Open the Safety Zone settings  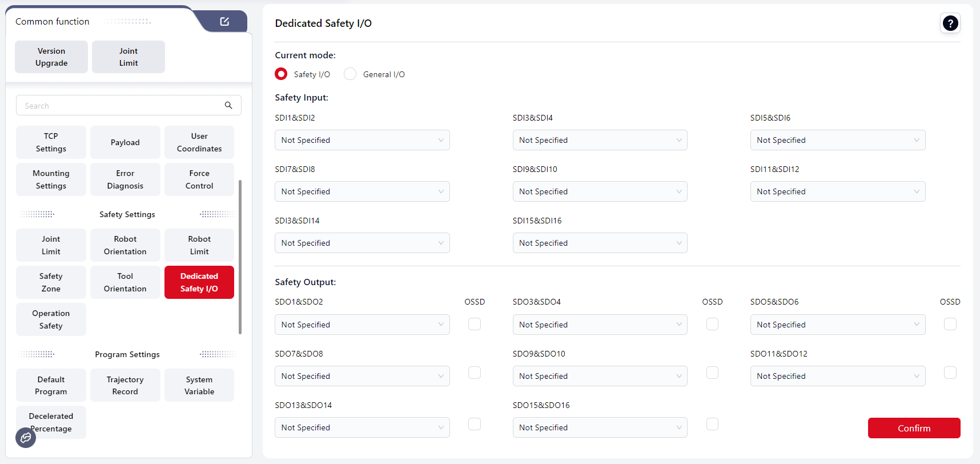coord(51,282)
